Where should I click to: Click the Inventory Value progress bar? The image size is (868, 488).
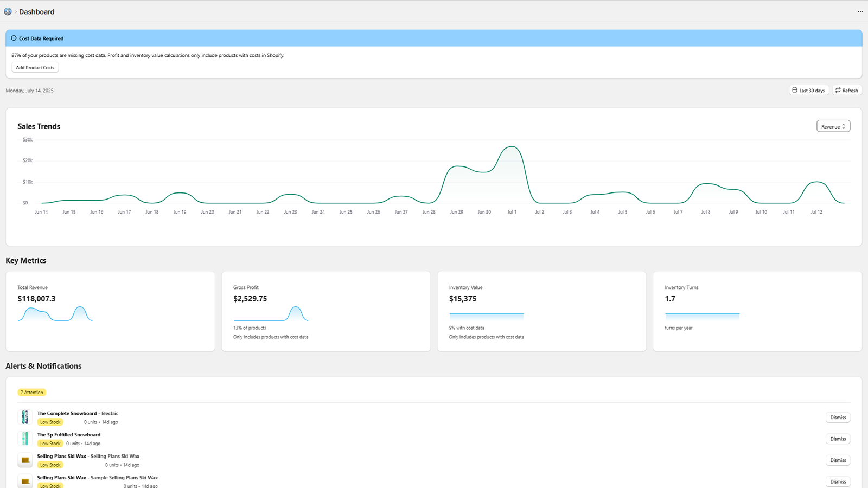coord(487,314)
